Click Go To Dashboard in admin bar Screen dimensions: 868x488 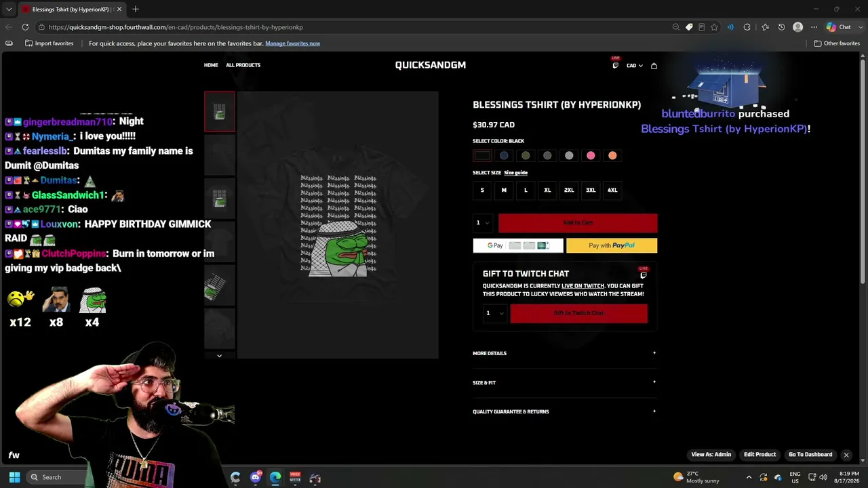(810, 455)
